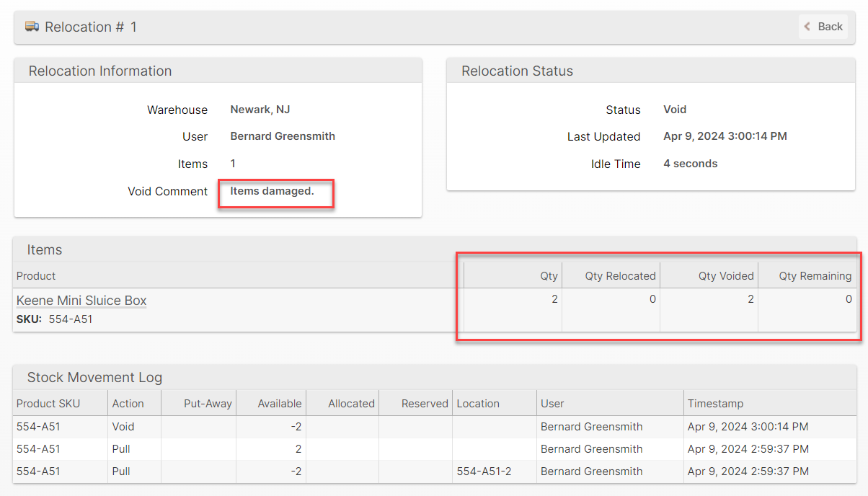Click the Qty Relocated column header

click(x=620, y=275)
